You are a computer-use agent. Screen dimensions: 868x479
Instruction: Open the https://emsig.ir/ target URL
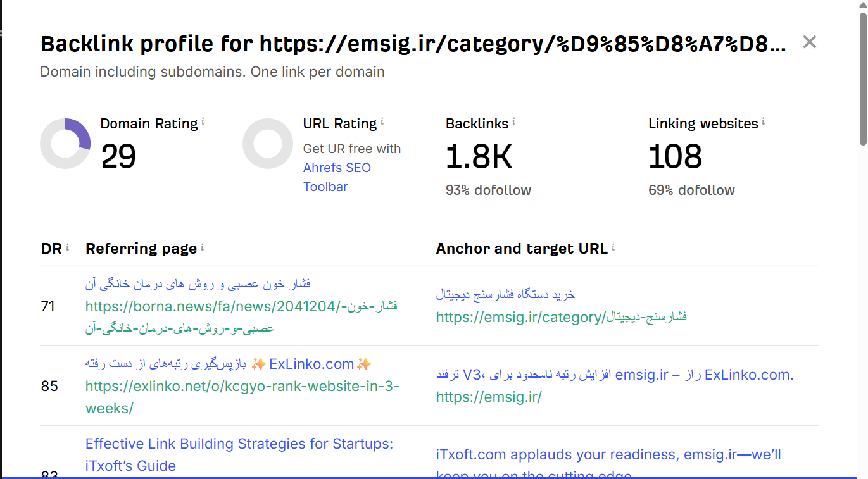pyautogui.click(x=489, y=397)
